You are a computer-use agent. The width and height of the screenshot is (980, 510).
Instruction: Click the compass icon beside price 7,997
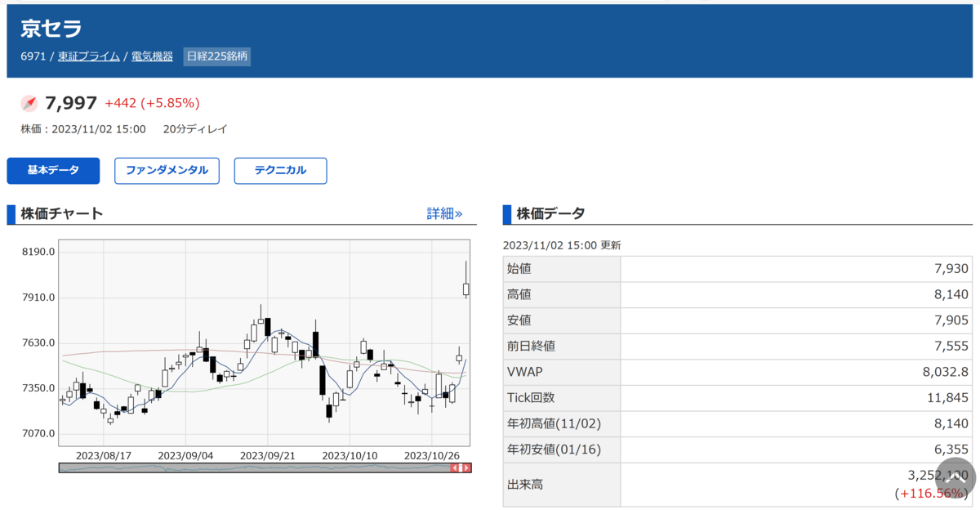pos(29,103)
